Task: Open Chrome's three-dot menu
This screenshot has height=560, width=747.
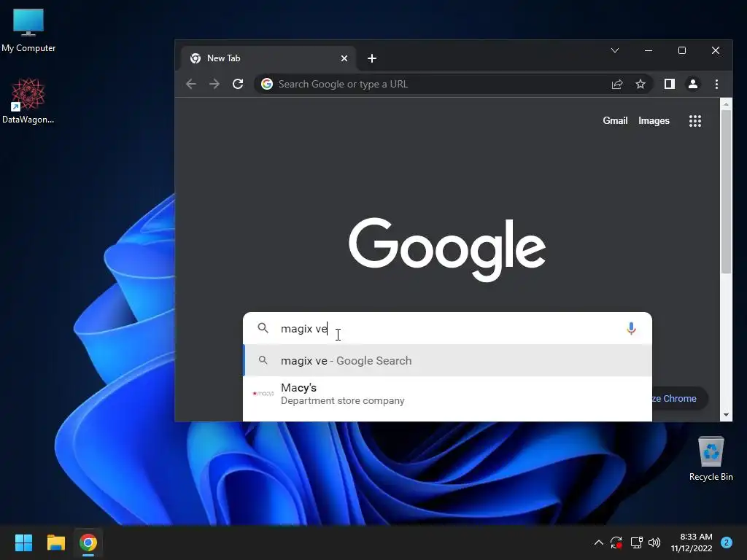Action: click(x=716, y=85)
